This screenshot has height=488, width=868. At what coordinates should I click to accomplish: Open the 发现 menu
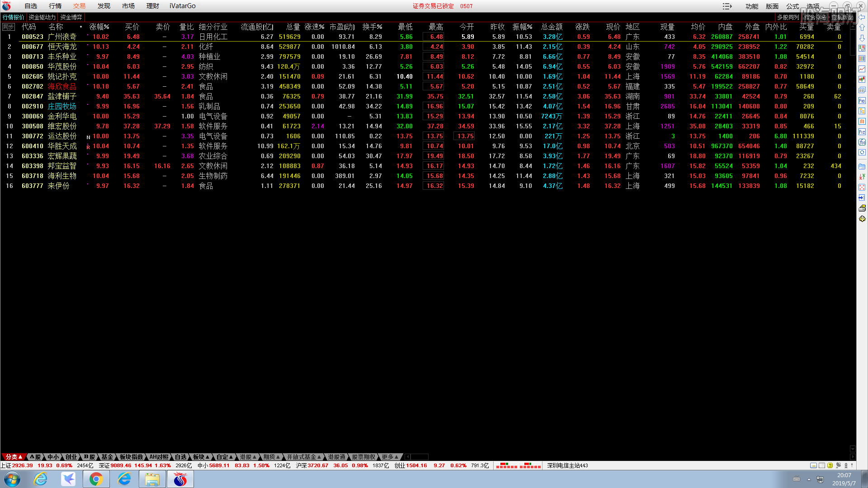pos(104,6)
